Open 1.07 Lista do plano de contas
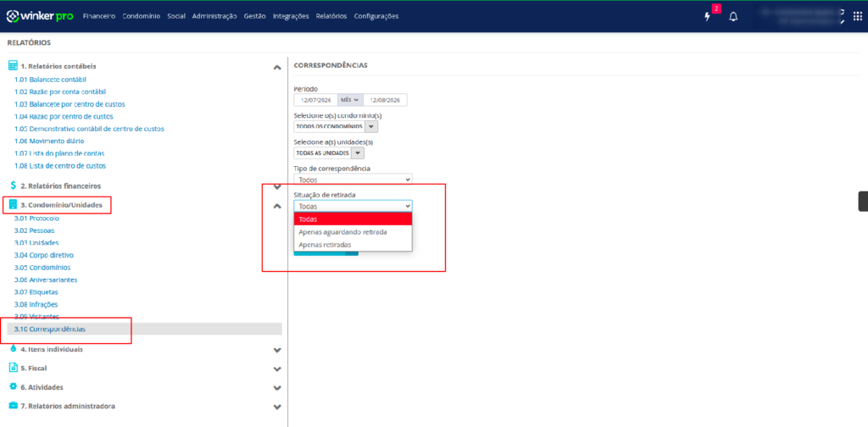Screen dimensions: 868x427 [x=59, y=153]
